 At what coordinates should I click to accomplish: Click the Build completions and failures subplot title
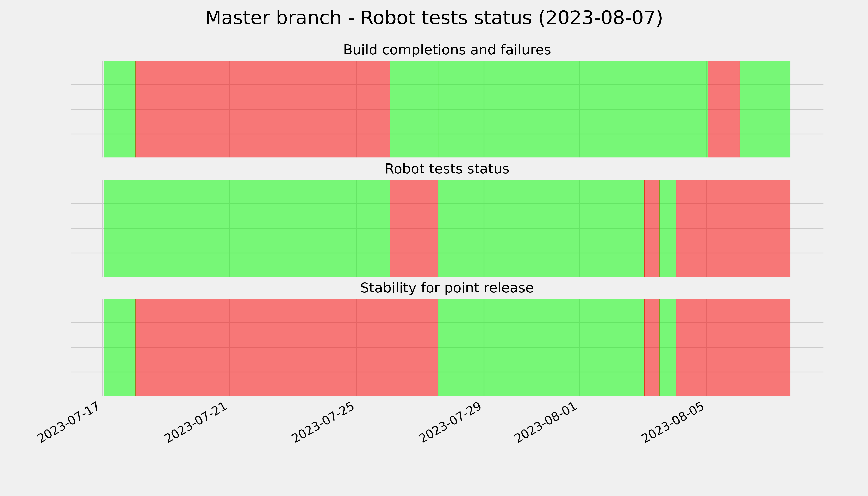[x=447, y=50]
